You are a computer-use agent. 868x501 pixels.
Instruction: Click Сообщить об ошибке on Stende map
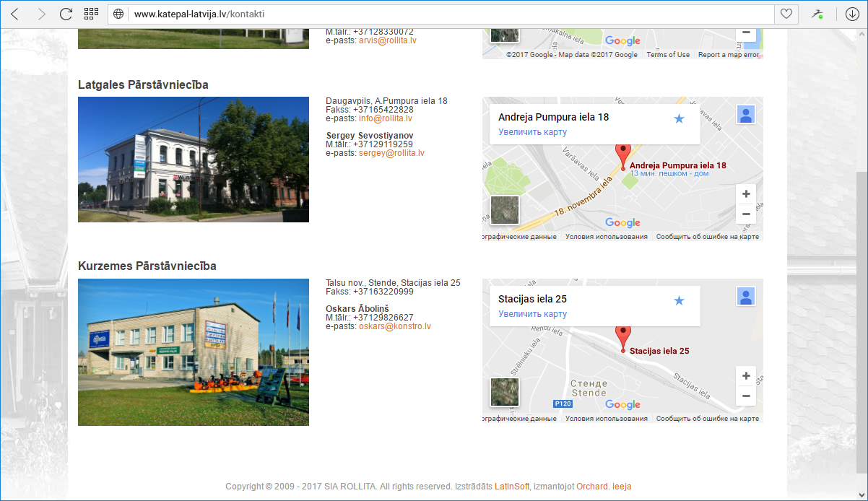(x=708, y=419)
